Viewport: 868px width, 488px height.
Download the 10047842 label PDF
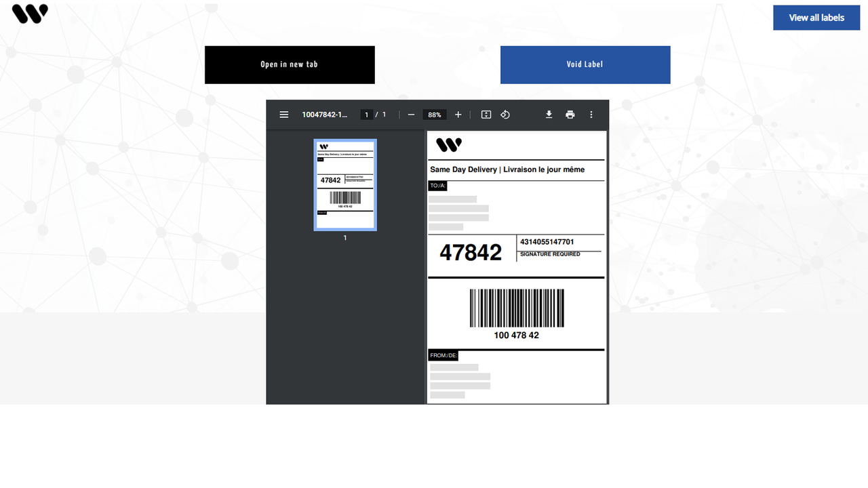click(549, 115)
